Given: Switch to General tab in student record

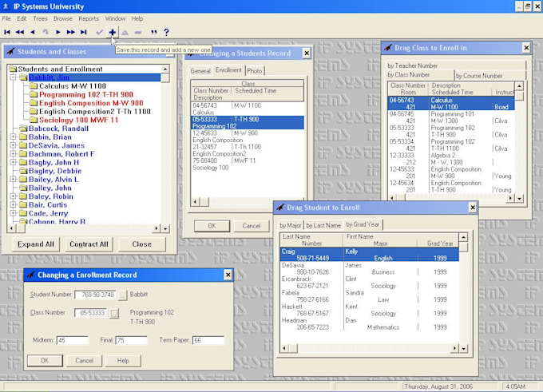Looking at the screenshot, I should pyautogui.click(x=200, y=71).
